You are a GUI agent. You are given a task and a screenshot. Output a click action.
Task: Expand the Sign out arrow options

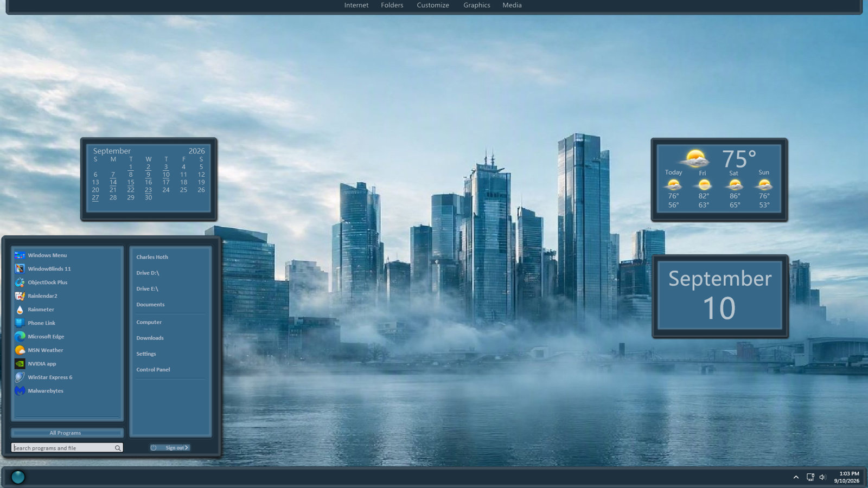(x=186, y=448)
